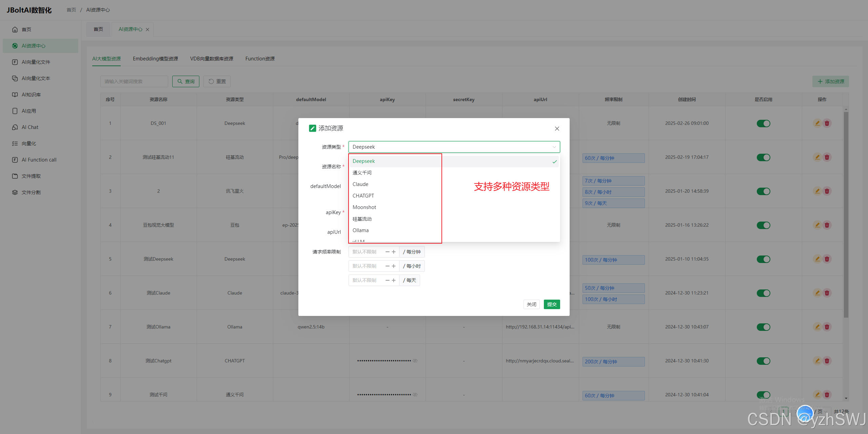Choose 通义千问 from the dropdown options
This screenshot has width=868, height=434.
tap(362, 173)
